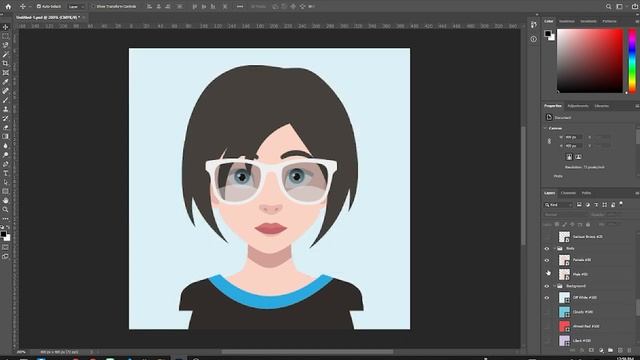Open the History panel icon

tap(533, 25)
